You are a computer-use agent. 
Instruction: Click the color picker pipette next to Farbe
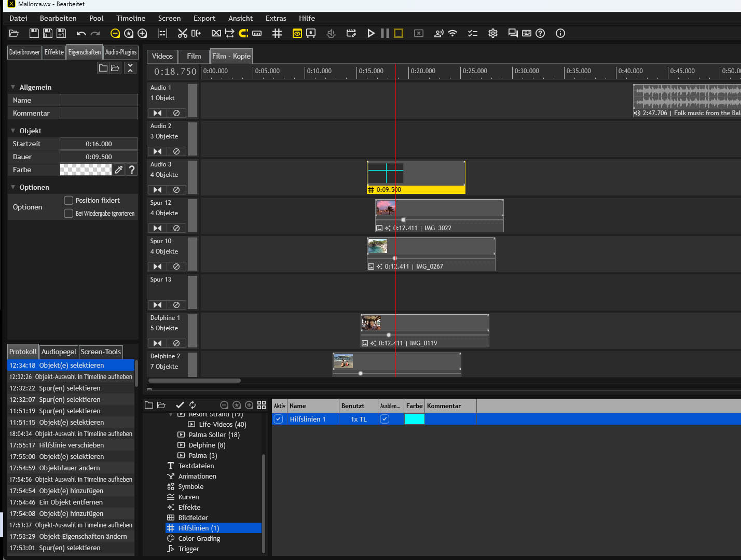[119, 170]
